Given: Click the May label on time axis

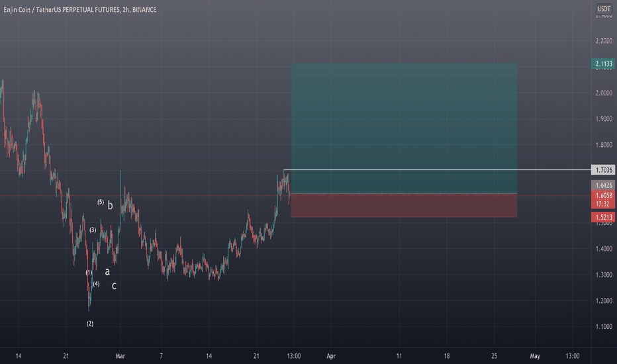Looking at the screenshot, I should click(535, 356).
